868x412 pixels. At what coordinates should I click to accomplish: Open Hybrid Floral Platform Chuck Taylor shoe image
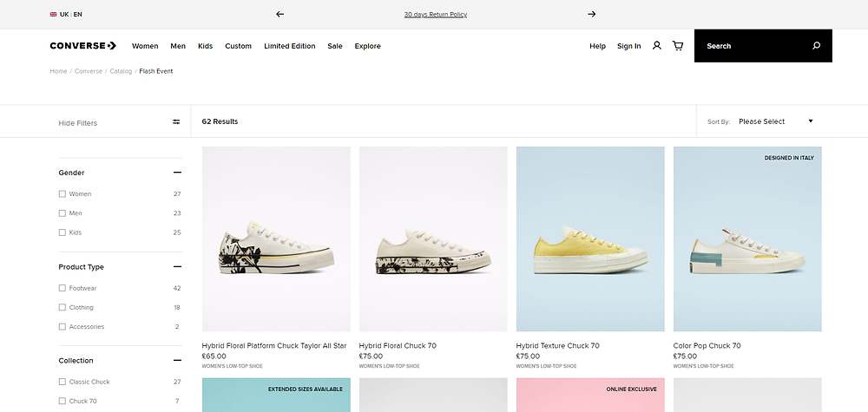[276, 239]
